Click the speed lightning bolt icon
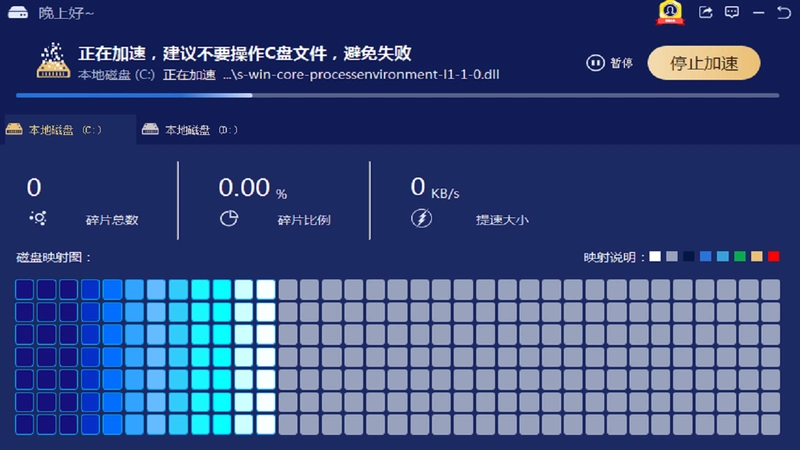Screen dimensions: 800x450 click(421, 218)
